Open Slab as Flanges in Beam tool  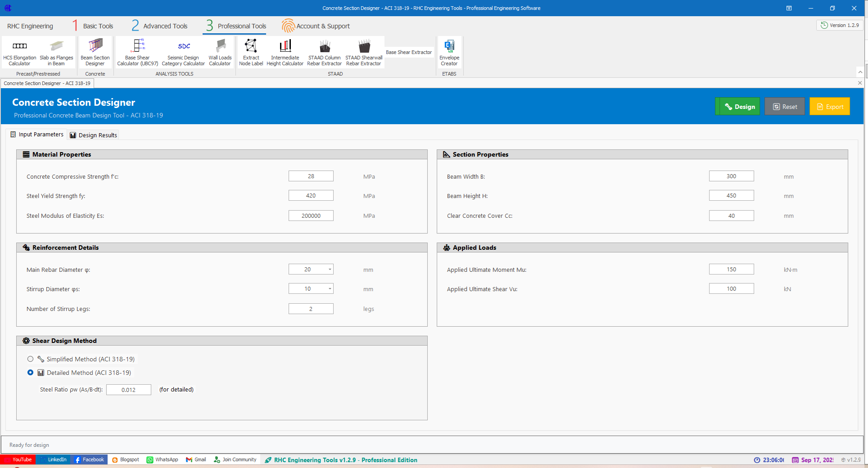[56, 53]
